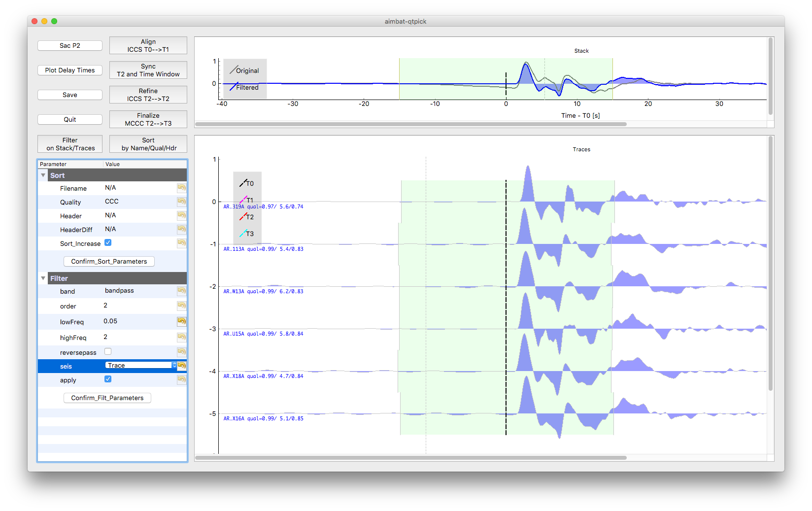
Task: Reset the Header sort parameter
Action: 182,215
